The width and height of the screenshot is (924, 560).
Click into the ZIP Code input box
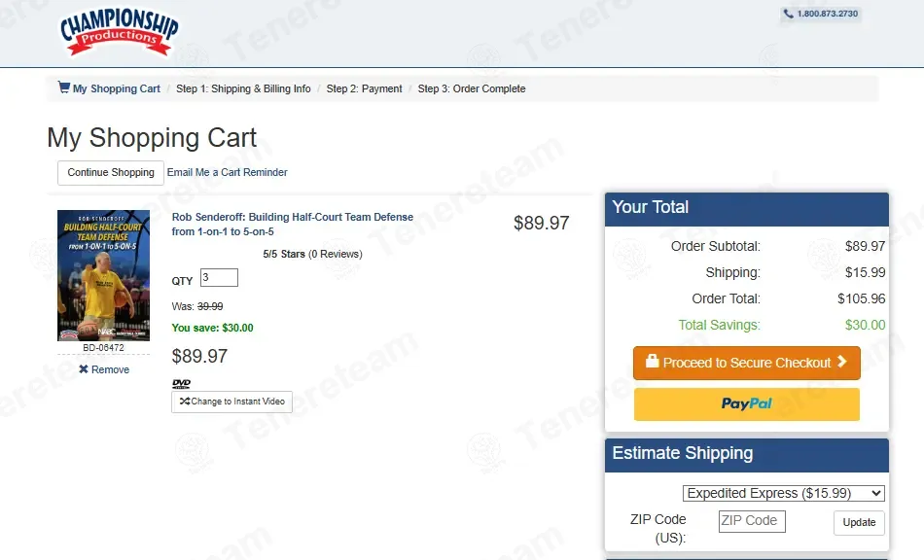tap(752, 521)
